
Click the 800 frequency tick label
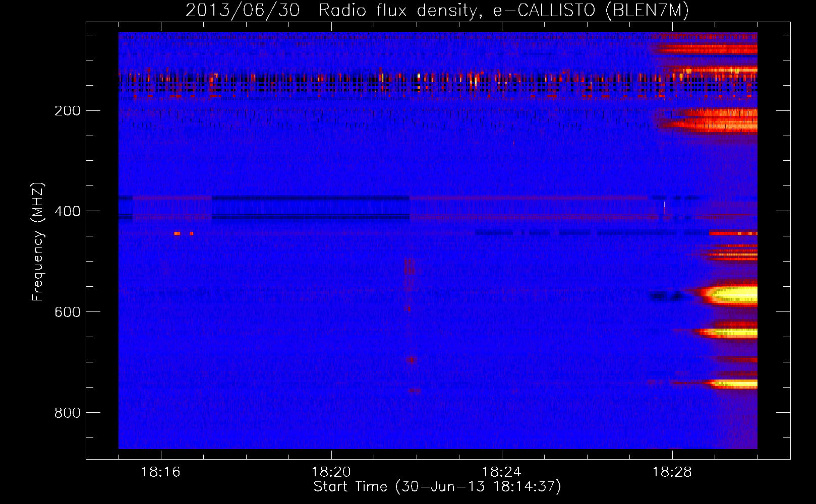pos(67,413)
